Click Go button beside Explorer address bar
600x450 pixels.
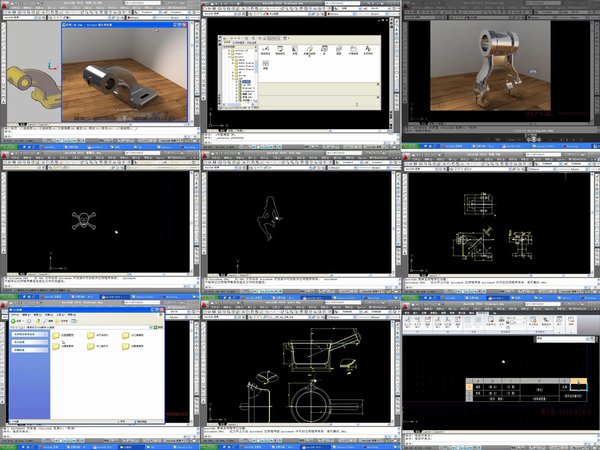159,327
